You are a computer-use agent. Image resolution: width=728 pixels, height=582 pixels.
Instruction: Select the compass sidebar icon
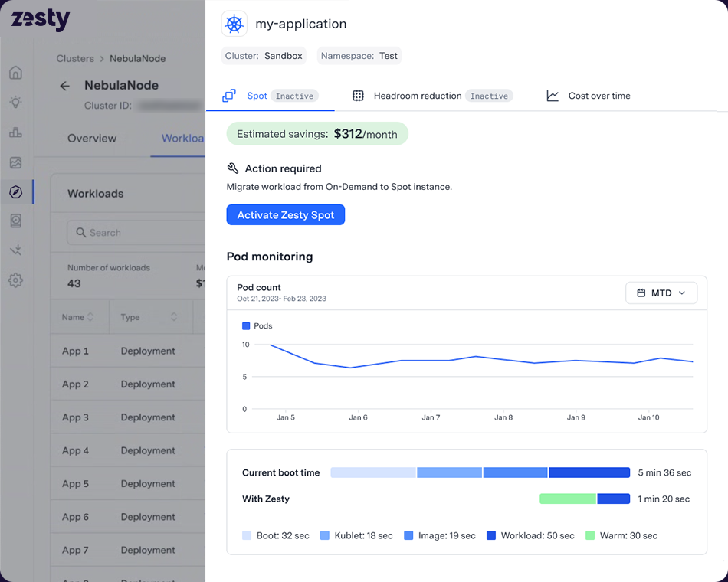tap(16, 191)
